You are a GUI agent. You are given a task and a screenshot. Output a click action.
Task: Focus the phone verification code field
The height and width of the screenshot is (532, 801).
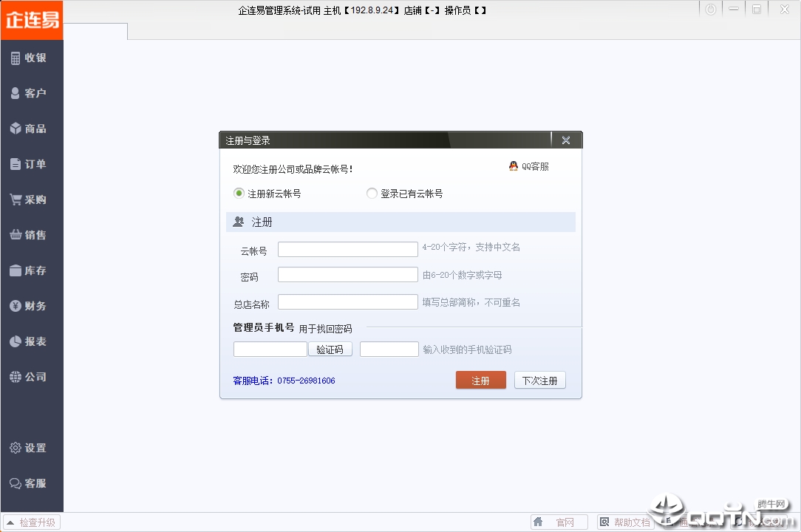point(389,349)
